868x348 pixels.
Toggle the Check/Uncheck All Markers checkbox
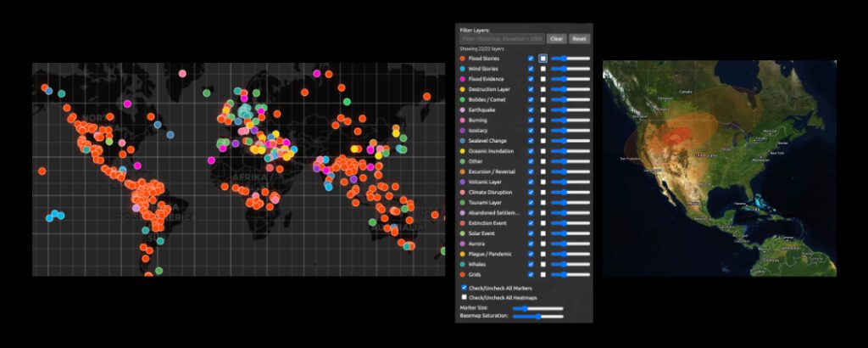click(464, 289)
